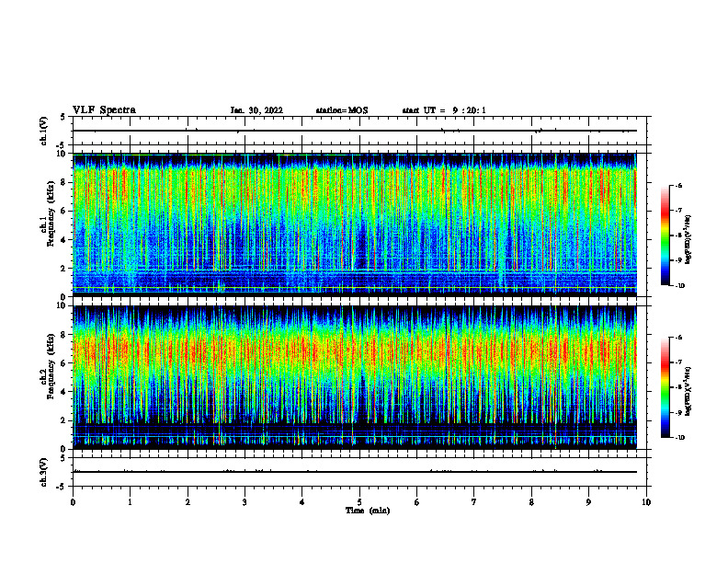Select the "Time (min)" axis label
This screenshot has height=563, width=728.
(368, 511)
